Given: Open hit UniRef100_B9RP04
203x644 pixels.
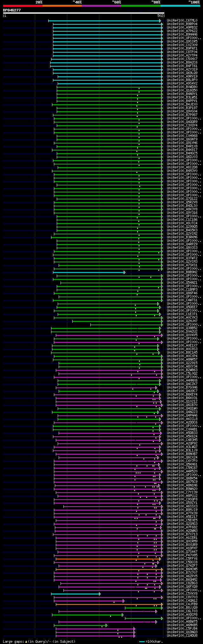Looking at the screenshot, I should coord(182,24).
